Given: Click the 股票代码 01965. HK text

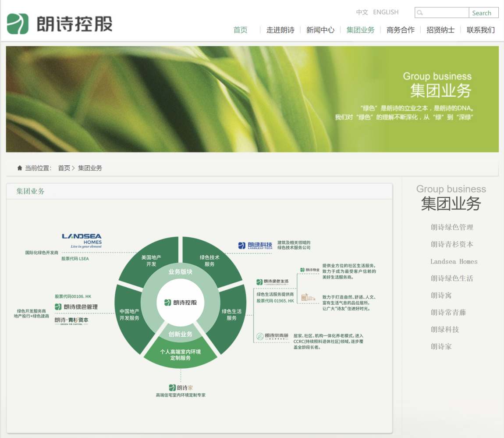Looking at the screenshot, I should [275, 301].
